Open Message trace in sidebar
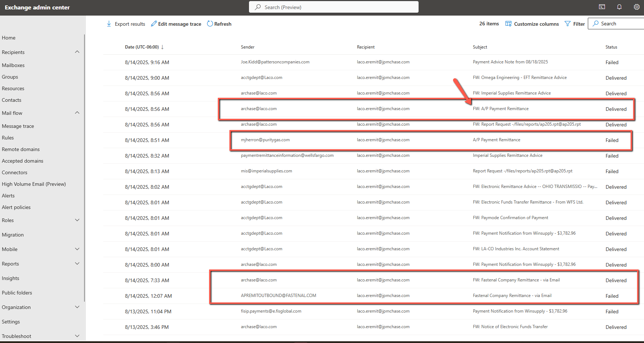This screenshot has height=343, width=644. tap(18, 126)
